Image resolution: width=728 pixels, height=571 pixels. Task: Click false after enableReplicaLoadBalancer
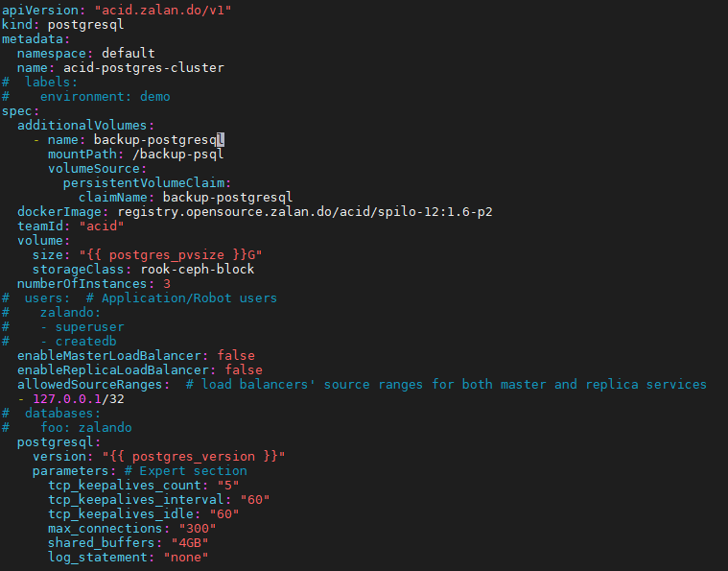click(x=244, y=370)
